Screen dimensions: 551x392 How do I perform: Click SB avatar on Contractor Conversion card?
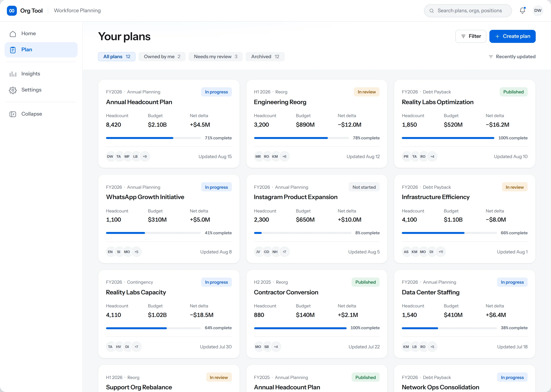[267, 347]
